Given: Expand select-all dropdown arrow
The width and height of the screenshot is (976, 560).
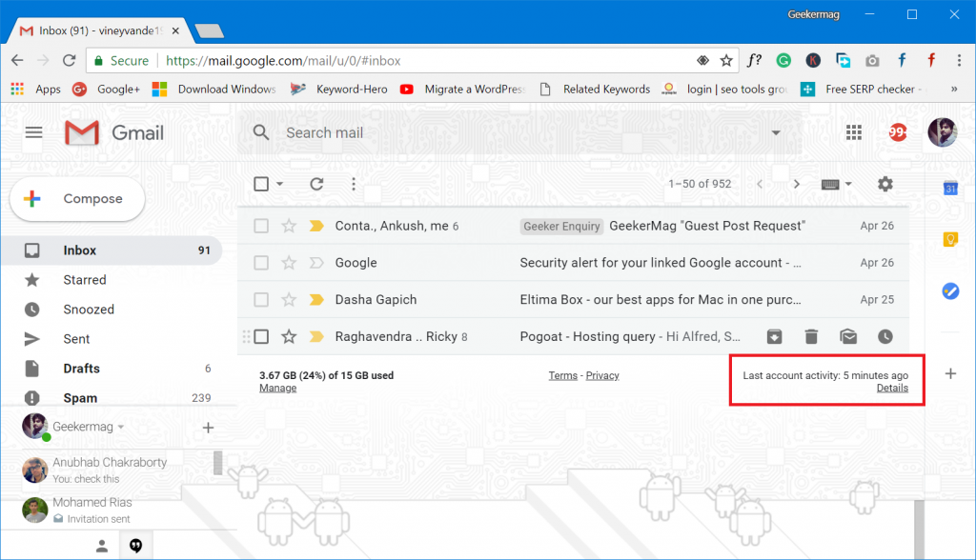Looking at the screenshot, I should (279, 184).
